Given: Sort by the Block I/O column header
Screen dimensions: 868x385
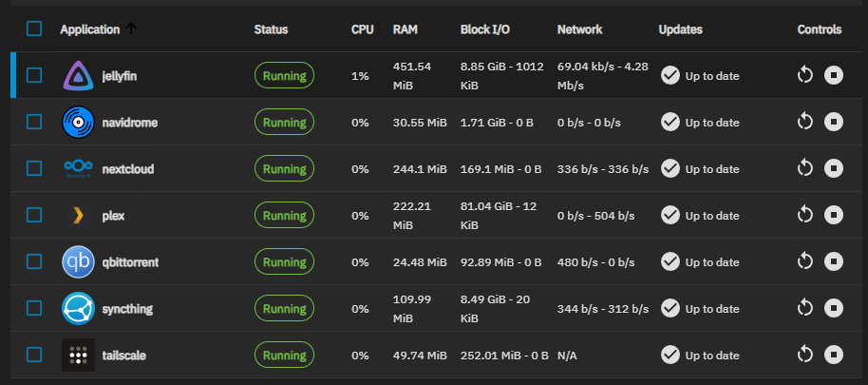Looking at the screenshot, I should tap(485, 29).
